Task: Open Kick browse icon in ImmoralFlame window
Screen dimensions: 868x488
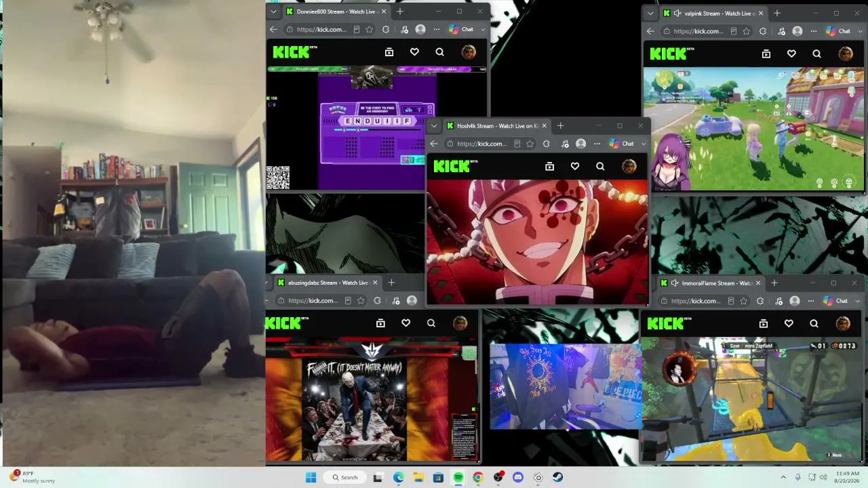Action: (x=764, y=324)
